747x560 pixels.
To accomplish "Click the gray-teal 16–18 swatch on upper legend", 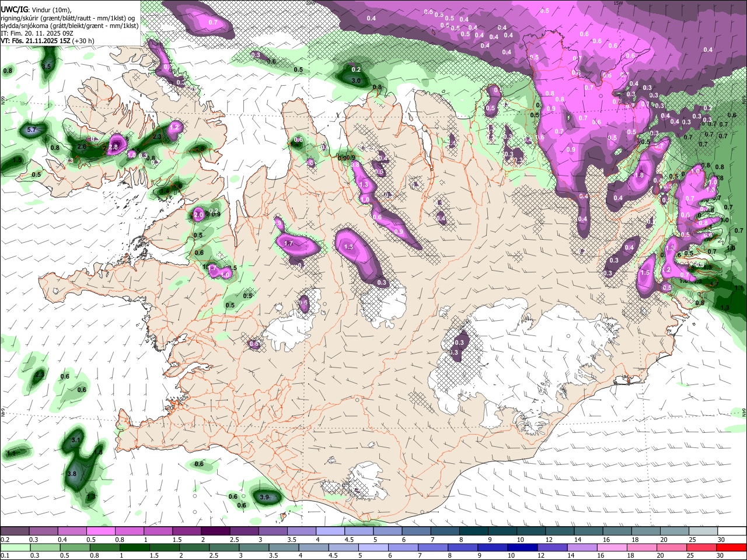I will [x=617, y=531].
